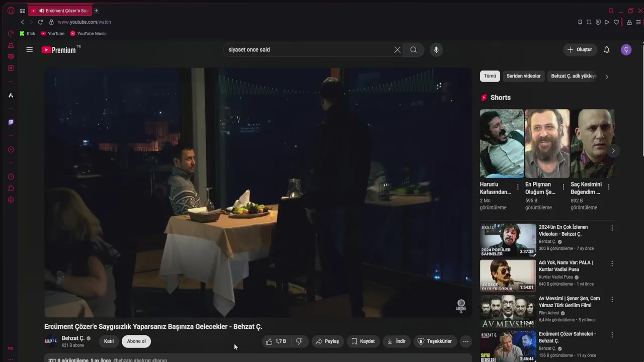The width and height of the screenshot is (644, 362).
Task: Select the Behzat Ç. adlı yükleyici chip
Action: pos(573,76)
